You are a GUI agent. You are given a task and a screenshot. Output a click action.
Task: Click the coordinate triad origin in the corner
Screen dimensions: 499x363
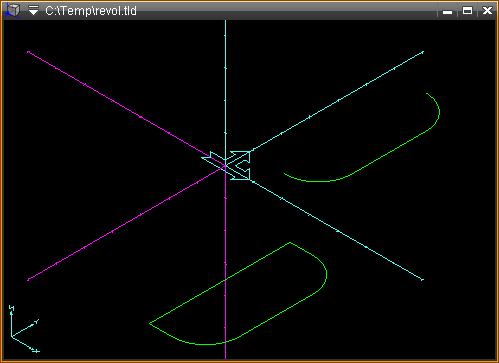(x=12, y=337)
